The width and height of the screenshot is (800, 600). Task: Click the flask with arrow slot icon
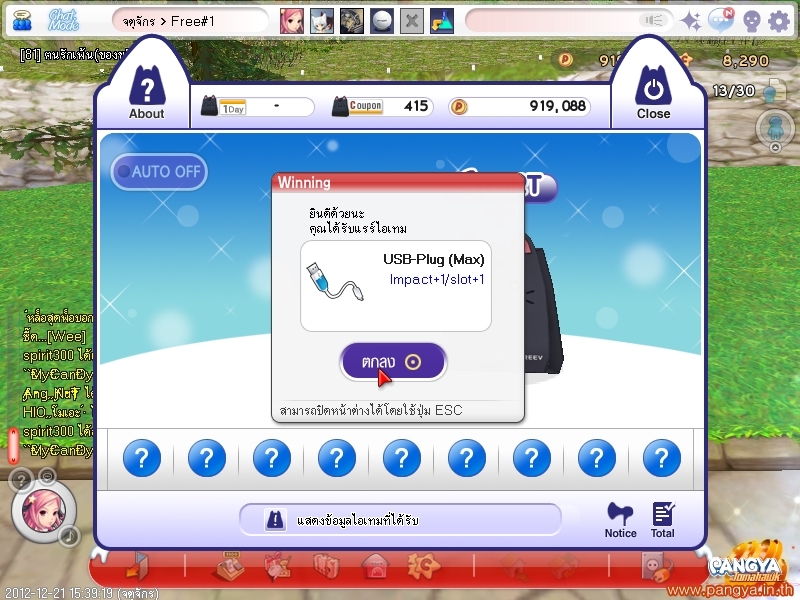click(442, 21)
